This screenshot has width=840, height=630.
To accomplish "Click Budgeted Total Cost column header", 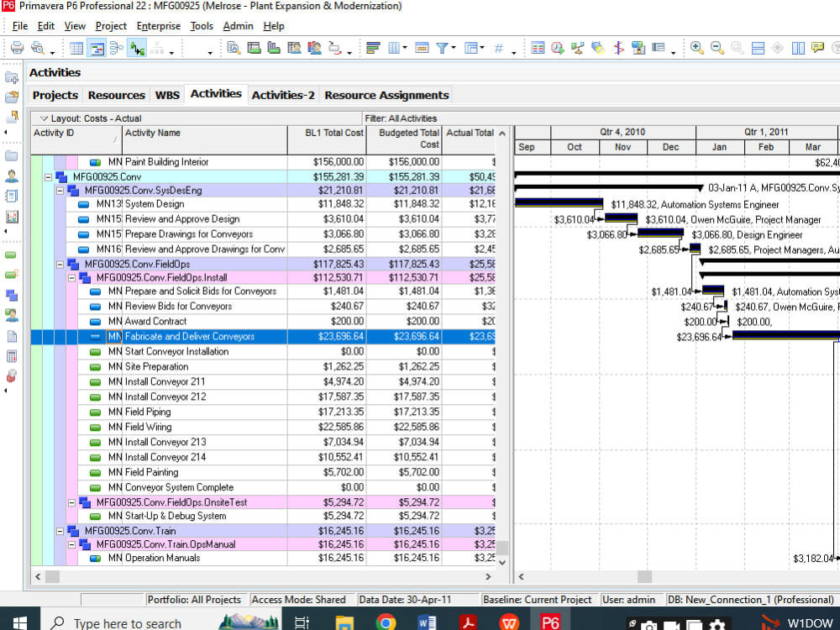I will (404, 139).
